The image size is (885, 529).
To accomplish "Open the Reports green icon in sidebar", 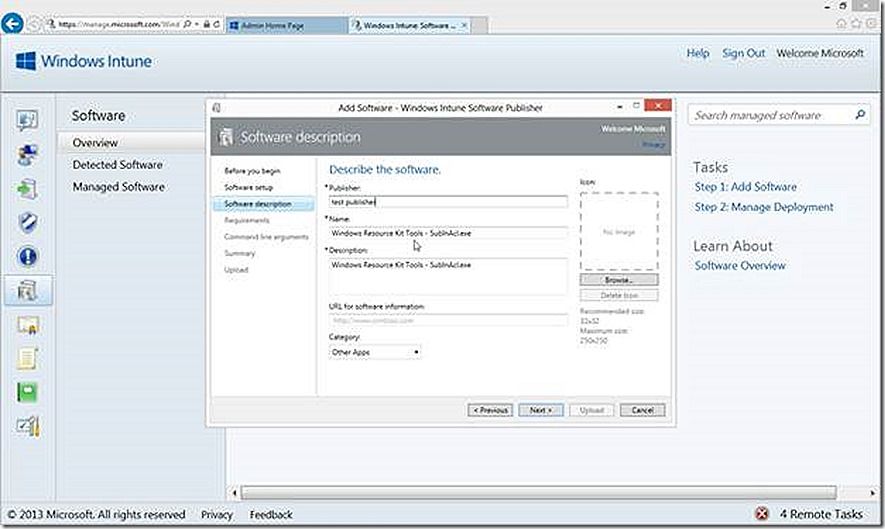I will tap(27, 392).
